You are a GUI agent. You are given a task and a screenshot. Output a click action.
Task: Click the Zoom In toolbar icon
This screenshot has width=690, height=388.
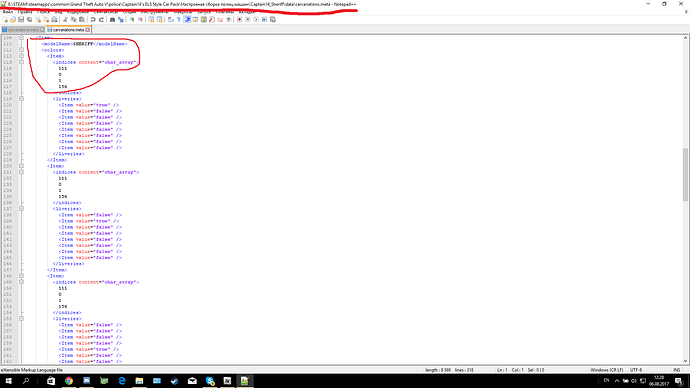132,20
